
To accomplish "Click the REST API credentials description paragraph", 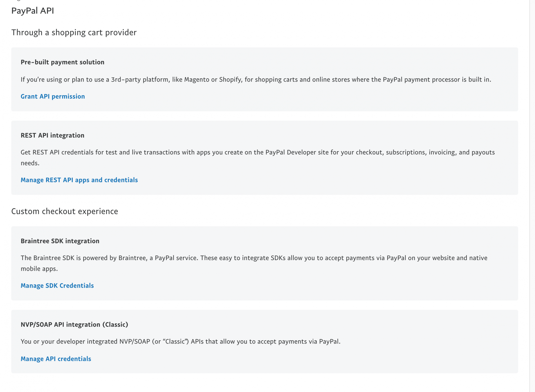I will pos(258,158).
